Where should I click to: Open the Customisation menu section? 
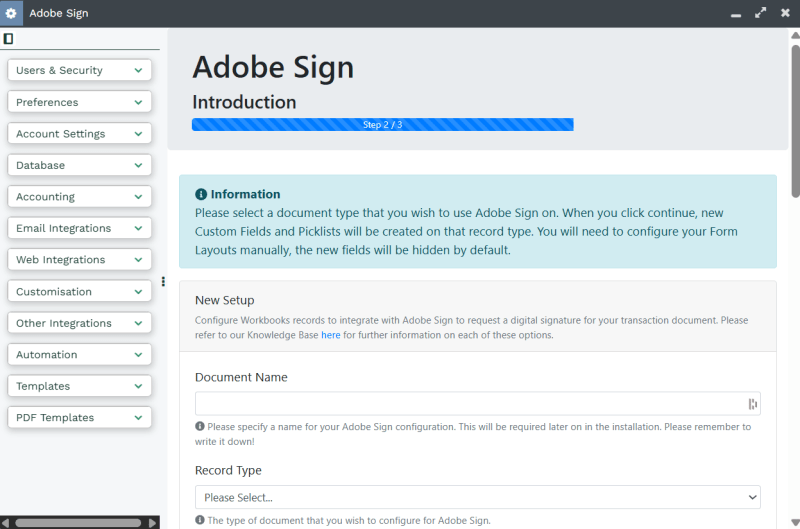[x=80, y=291]
